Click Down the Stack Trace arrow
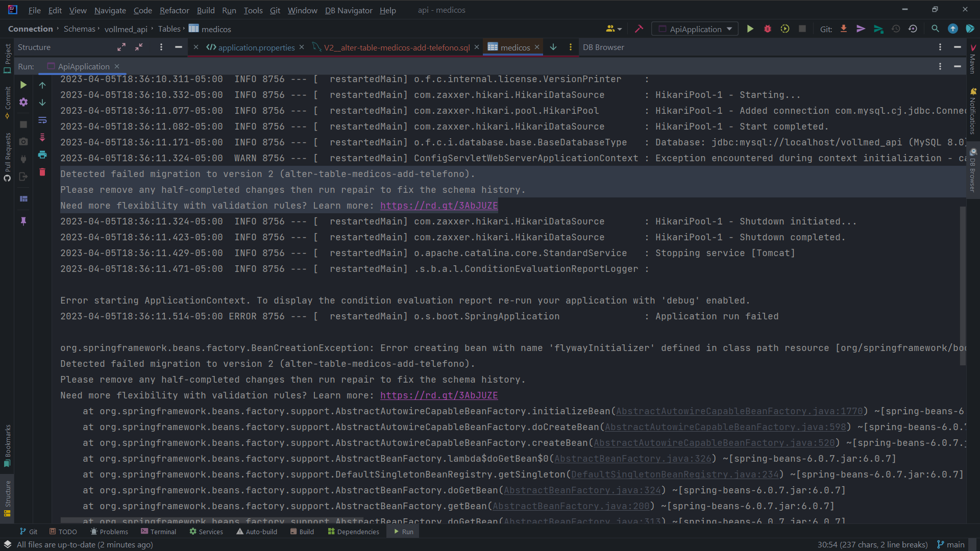Screen dimensions: 980x551 point(42,102)
